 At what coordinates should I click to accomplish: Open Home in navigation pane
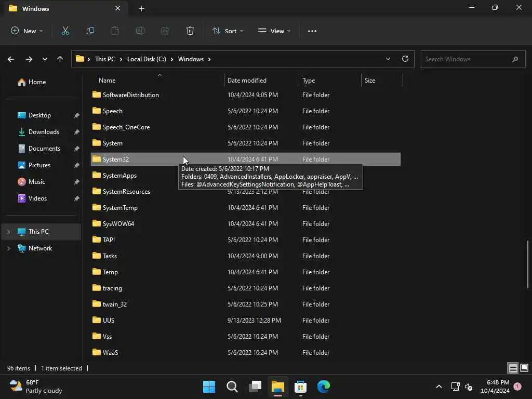pyautogui.click(x=32, y=82)
